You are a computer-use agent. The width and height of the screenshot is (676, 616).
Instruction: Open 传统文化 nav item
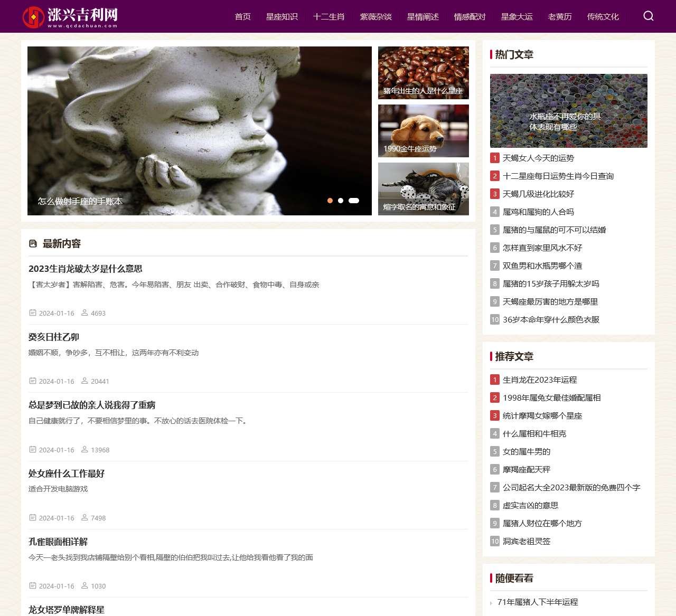coord(603,16)
